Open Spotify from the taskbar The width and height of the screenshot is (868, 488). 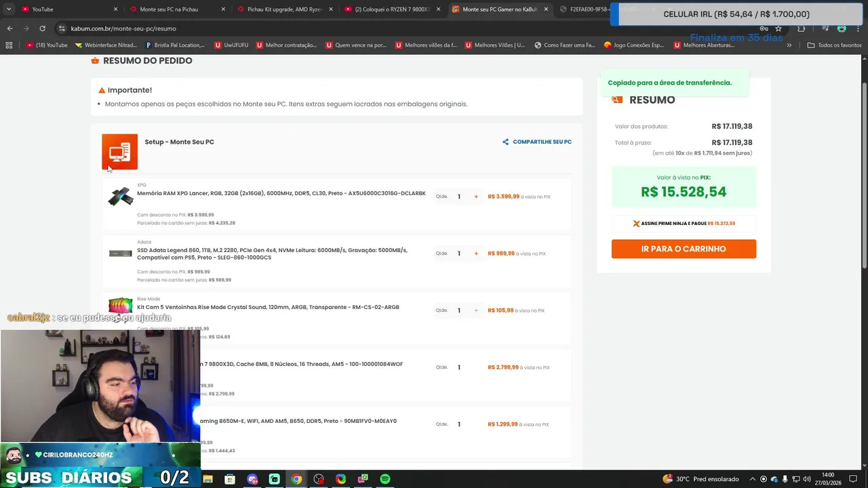tap(384, 479)
